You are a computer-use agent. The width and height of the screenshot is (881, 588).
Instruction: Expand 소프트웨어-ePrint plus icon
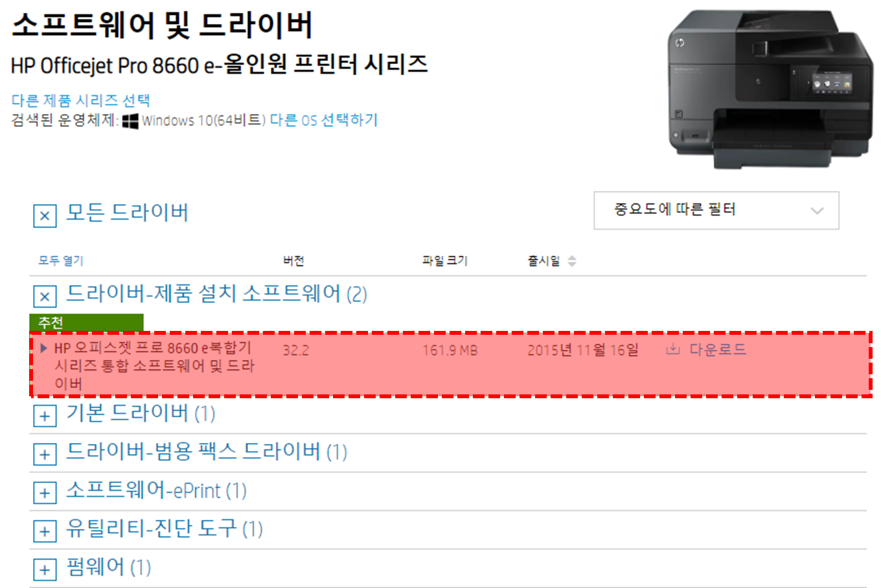45,493
